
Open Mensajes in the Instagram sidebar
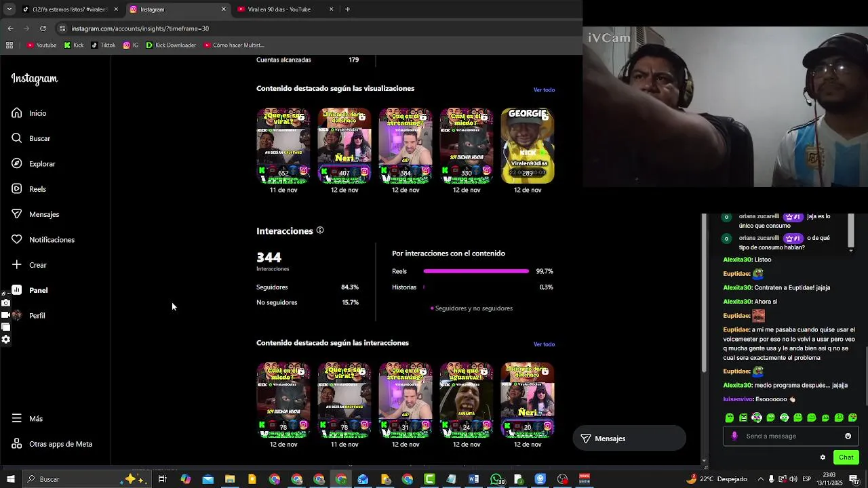tap(35, 214)
